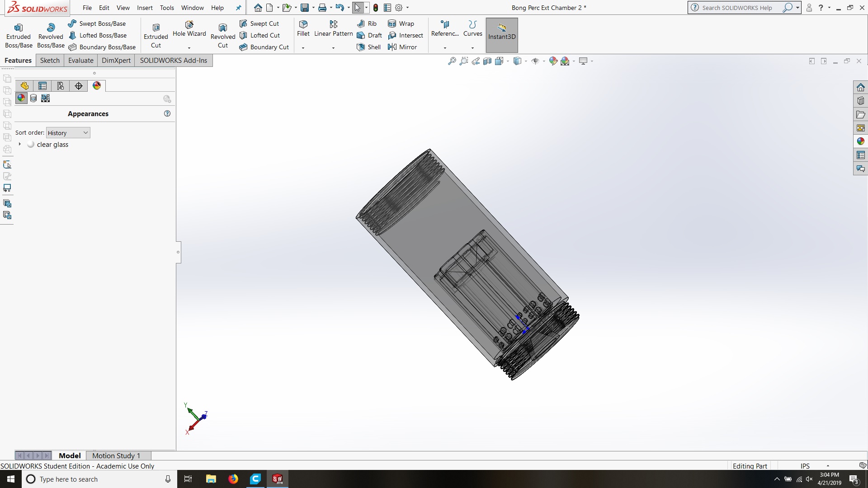Switch to the DimXpert tab

(x=116, y=61)
